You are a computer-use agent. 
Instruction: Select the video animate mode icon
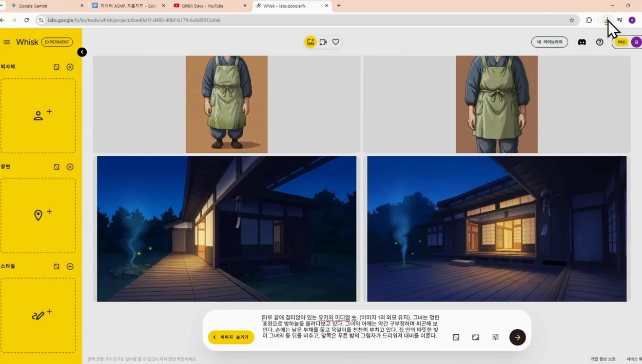(323, 42)
